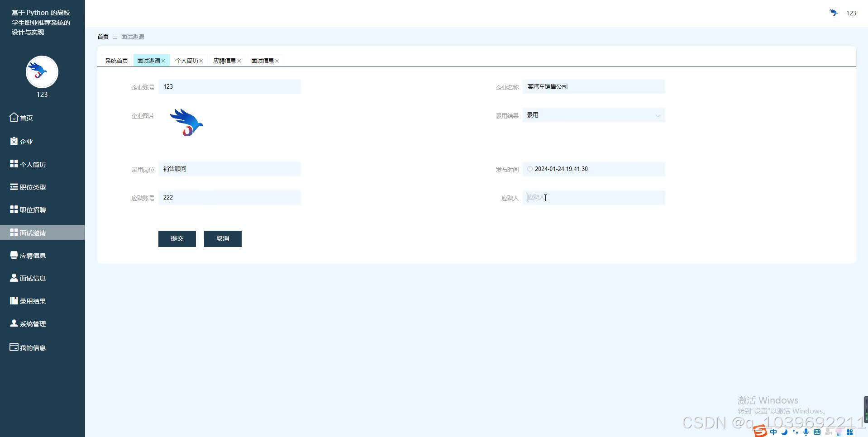868x437 pixels.
Task: Click the 企业名称 field with 某汽车销售公司
Action: pyautogui.click(x=594, y=86)
